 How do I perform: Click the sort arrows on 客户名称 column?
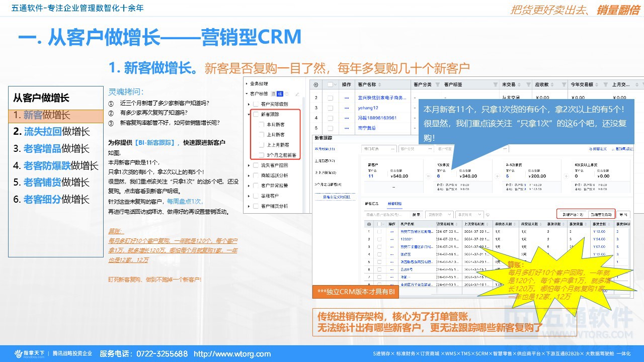(x=379, y=84)
